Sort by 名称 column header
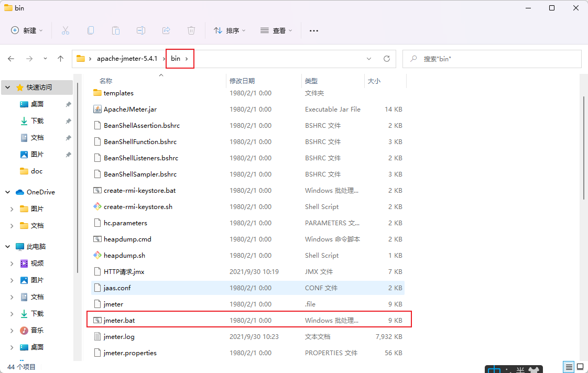 tap(106, 81)
